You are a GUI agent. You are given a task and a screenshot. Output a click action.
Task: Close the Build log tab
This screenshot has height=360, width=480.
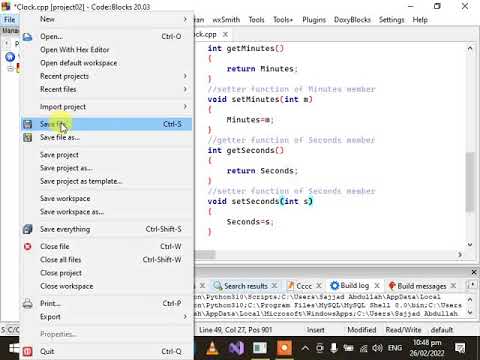pyautogui.click(x=377, y=286)
